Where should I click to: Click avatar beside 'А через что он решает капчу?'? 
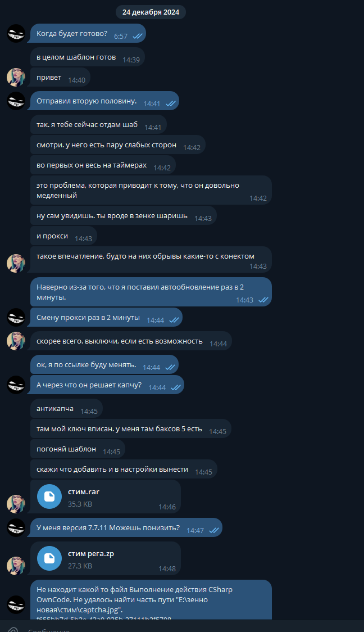point(16,385)
